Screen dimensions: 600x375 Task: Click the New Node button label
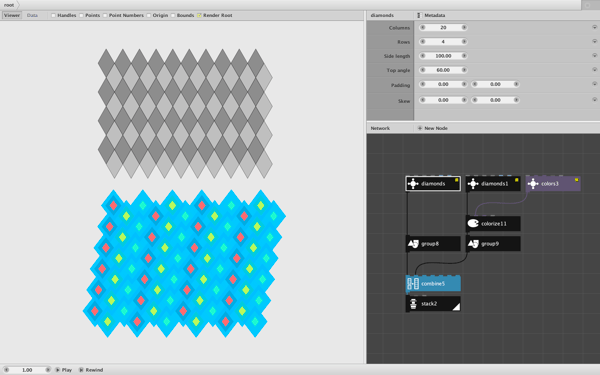tap(436, 128)
